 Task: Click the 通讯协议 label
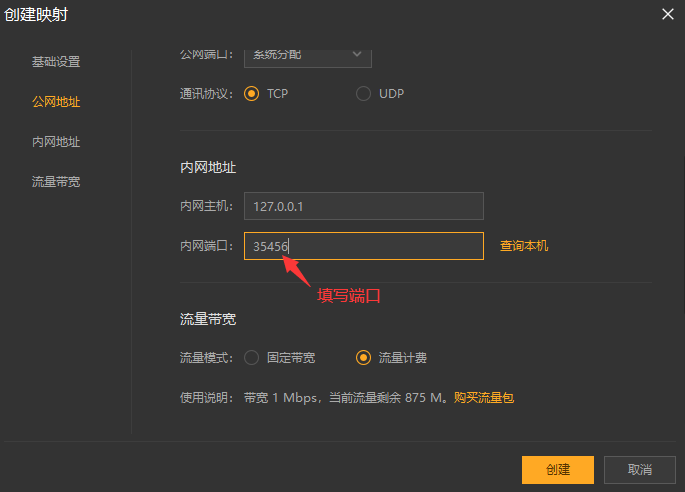(206, 94)
